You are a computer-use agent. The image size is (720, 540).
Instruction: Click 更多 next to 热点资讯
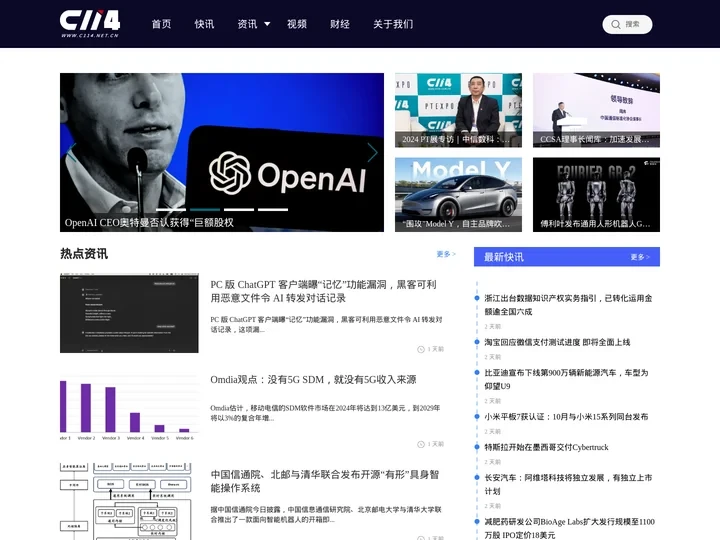click(x=445, y=254)
